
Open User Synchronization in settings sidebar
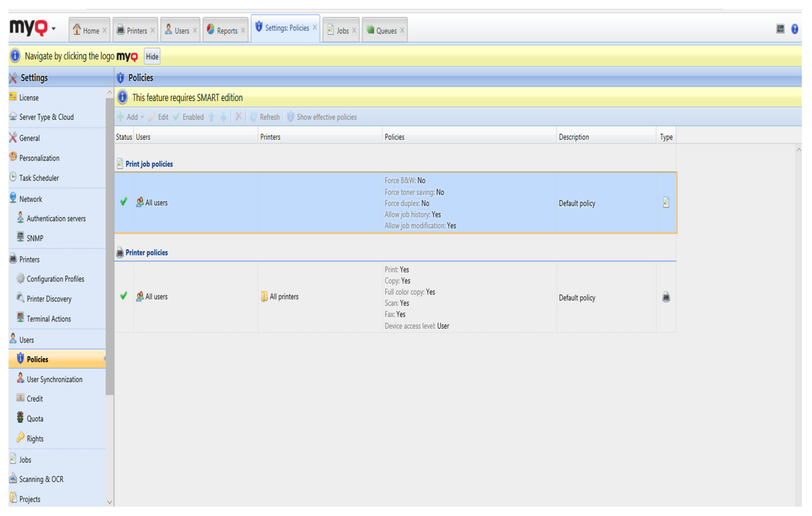[x=54, y=379]
